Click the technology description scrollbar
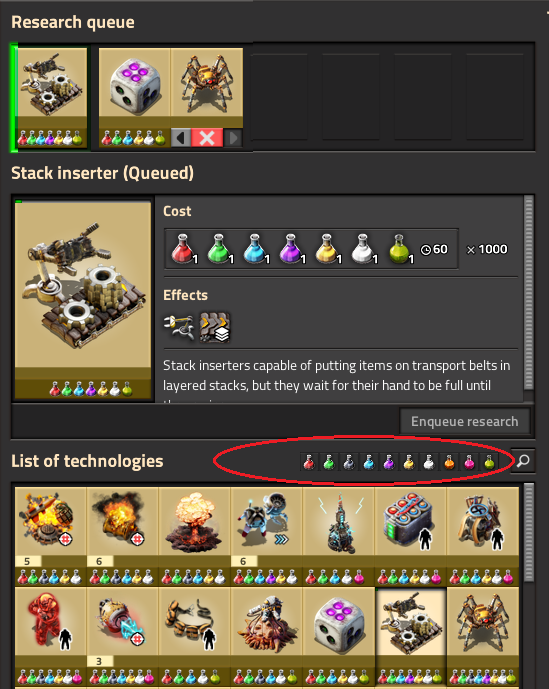 point(529,293)
